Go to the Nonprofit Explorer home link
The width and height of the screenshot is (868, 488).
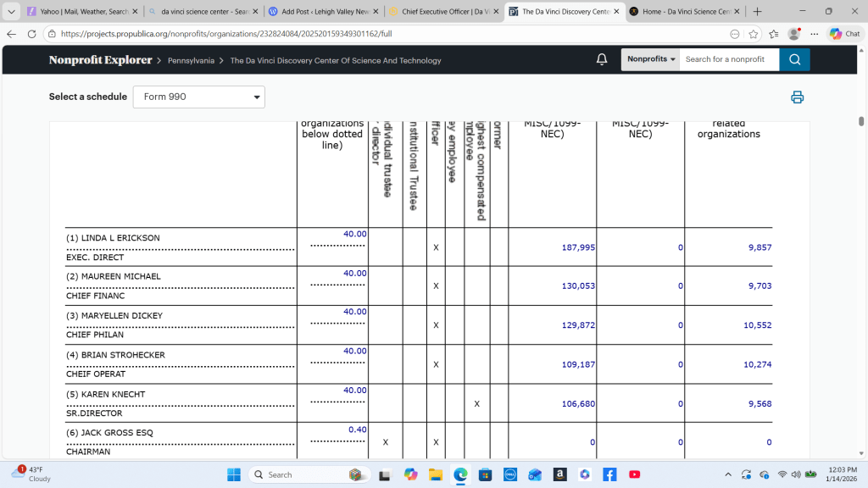[100, 60]
